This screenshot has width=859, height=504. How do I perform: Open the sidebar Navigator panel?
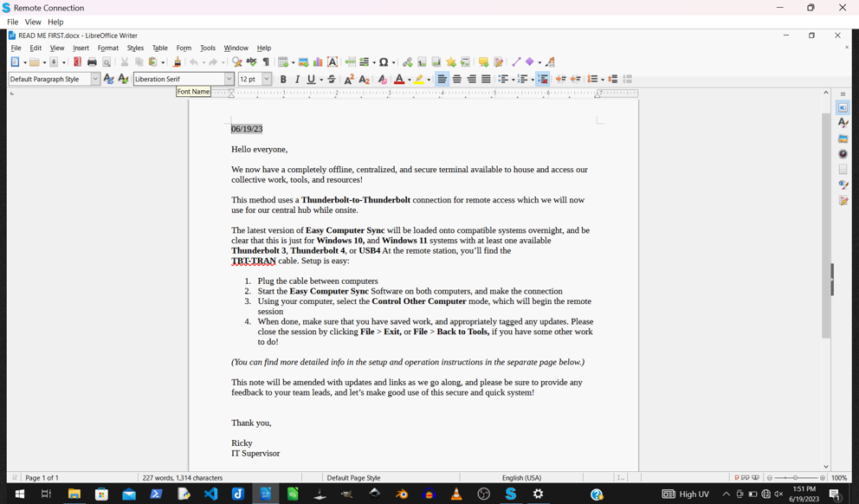(x=843, y=154)
